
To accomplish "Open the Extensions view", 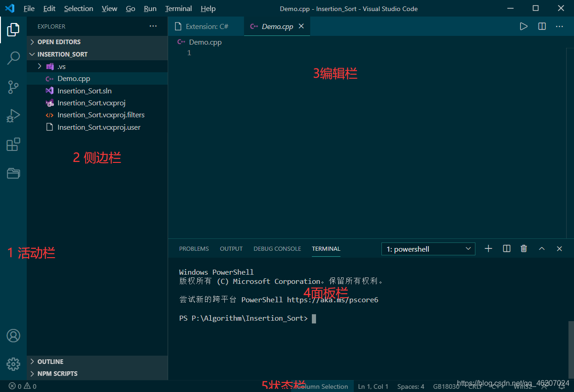I will (x=13, y=144).
